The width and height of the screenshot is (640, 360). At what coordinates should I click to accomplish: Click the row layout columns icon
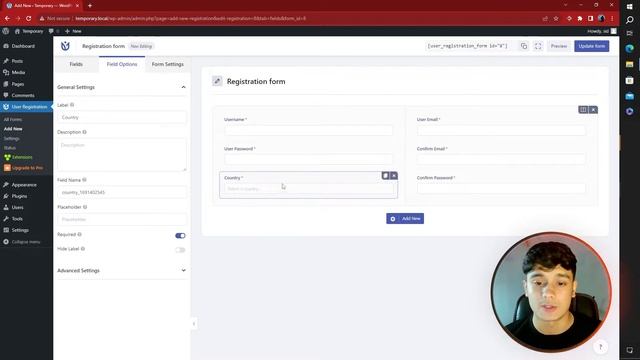click(x=583, y=109)
